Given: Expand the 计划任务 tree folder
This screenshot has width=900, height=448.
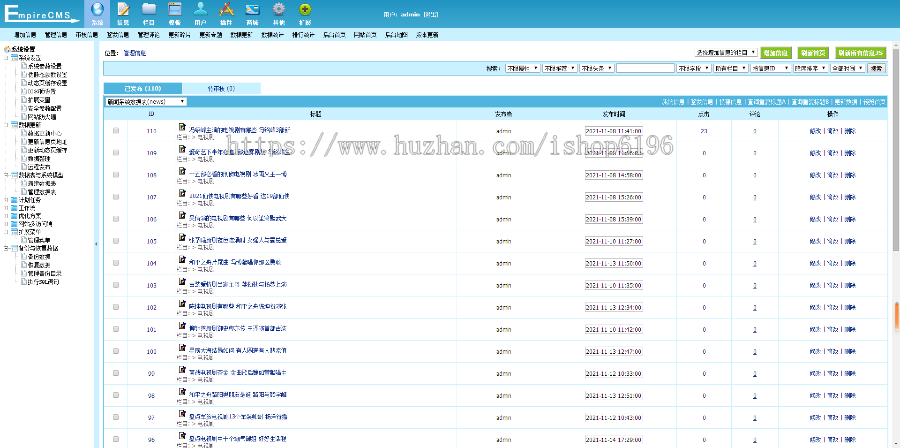Looking at the screenshot, I should pyautogui.click(x=6, y=200).
